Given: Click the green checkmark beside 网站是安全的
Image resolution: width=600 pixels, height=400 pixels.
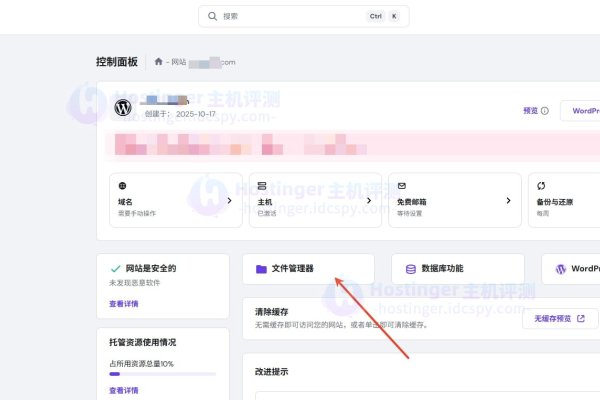Looking at the screenshot, I should coord(116,269).
